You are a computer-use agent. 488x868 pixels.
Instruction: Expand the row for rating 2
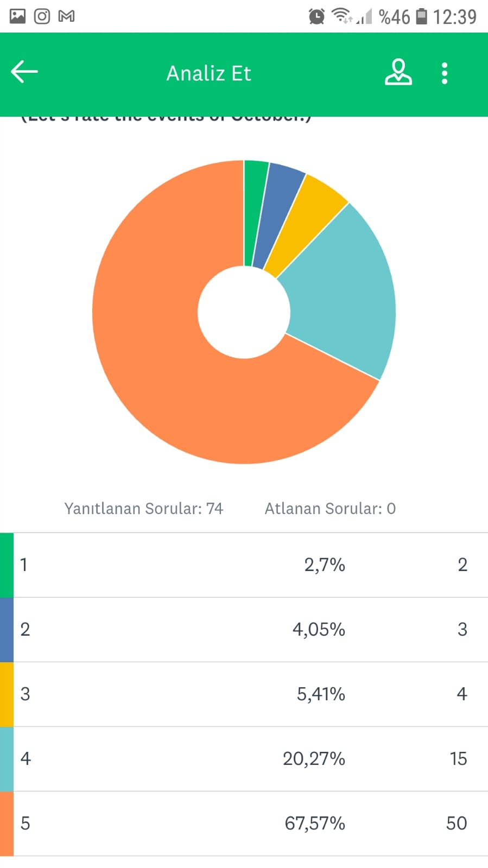pyautogui.click(x=244, y=630)
